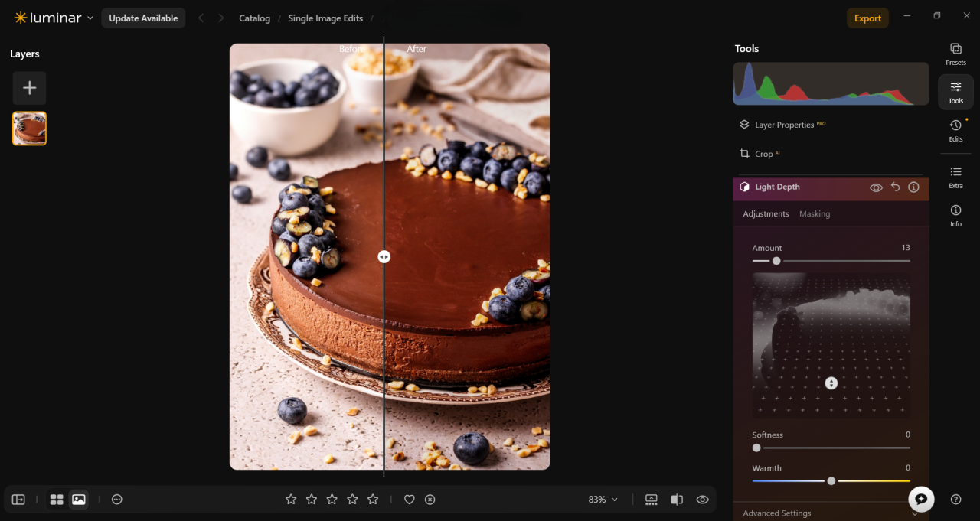The height and width of the screenshot is (521, 980).
Task: Open the Catalog breadcrumb
Action: coord(254,18)
